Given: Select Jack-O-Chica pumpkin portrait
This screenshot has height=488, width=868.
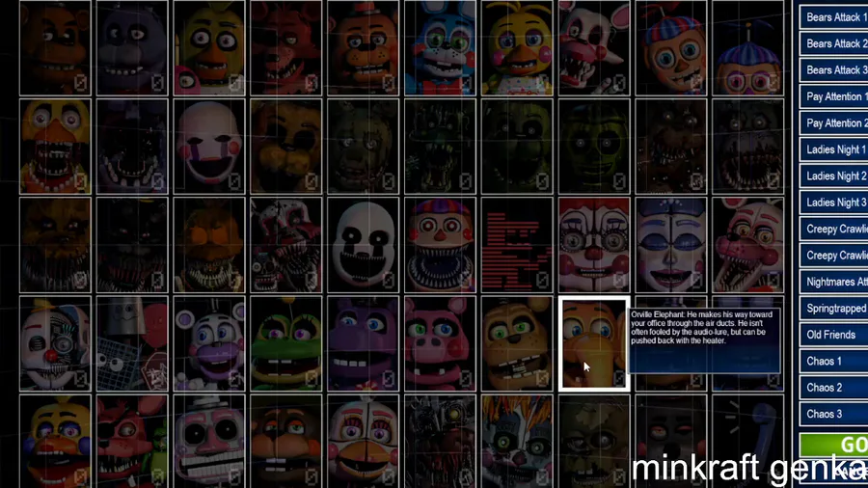Looking at the screenshot, I should pyautogui.click(x=208, y=245).
